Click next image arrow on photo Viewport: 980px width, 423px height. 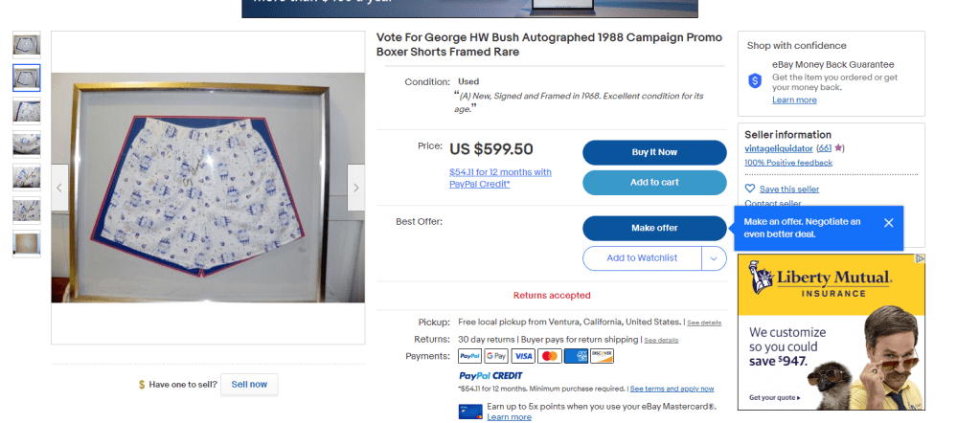pyautogui.click(x=355, y=189)
